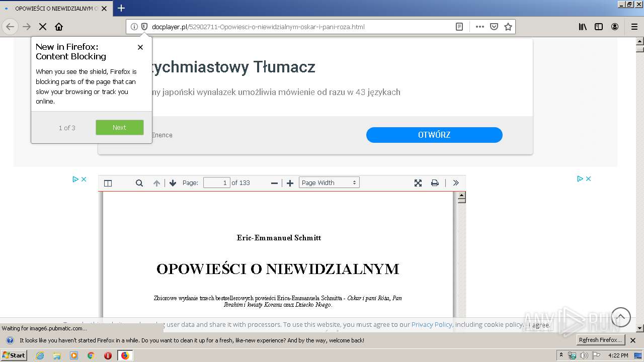Viewport: 644px width, 362px height.
Task: Expand PDF viewer tools chevron menu
Action: click(456, 183)
